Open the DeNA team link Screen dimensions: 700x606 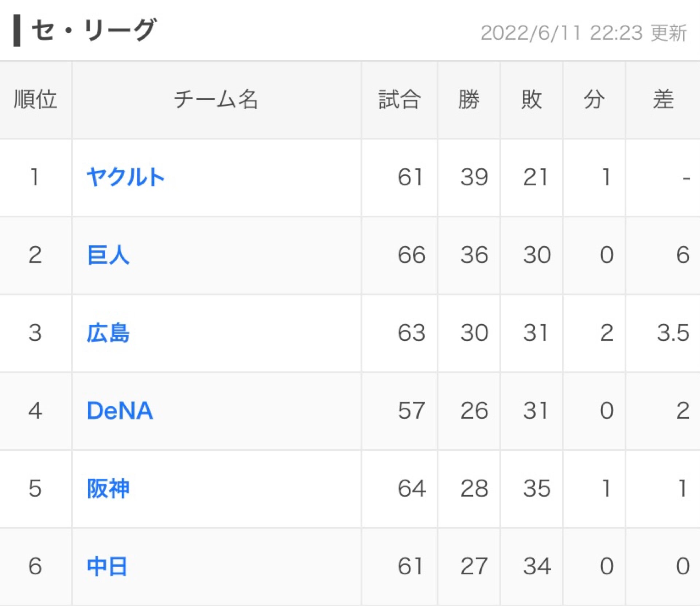(120, 411)
